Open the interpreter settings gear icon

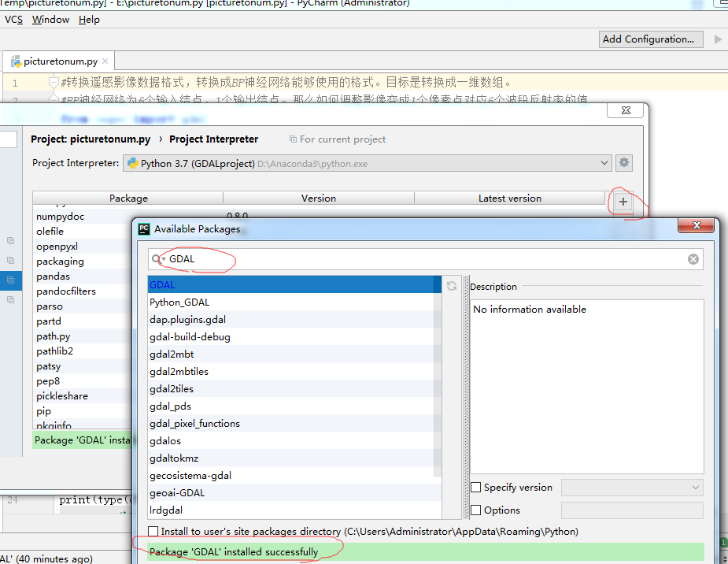(623, 162)
